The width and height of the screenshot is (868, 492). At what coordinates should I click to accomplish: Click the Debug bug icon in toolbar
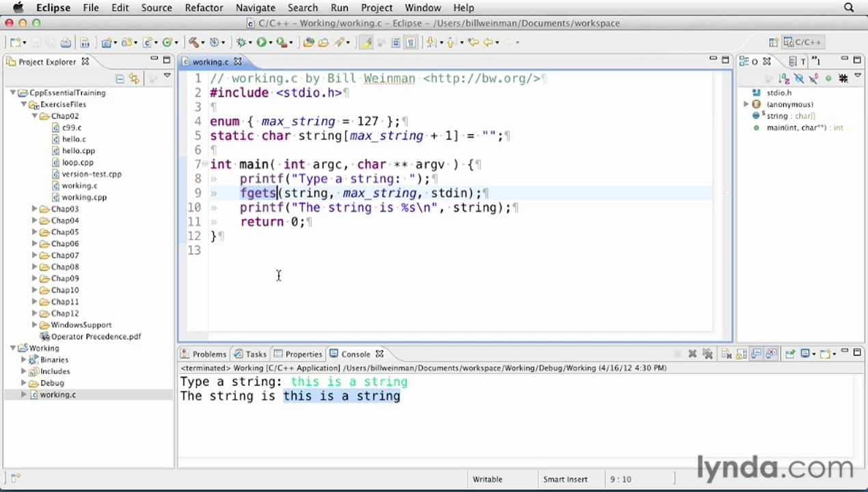pos(241,42)
